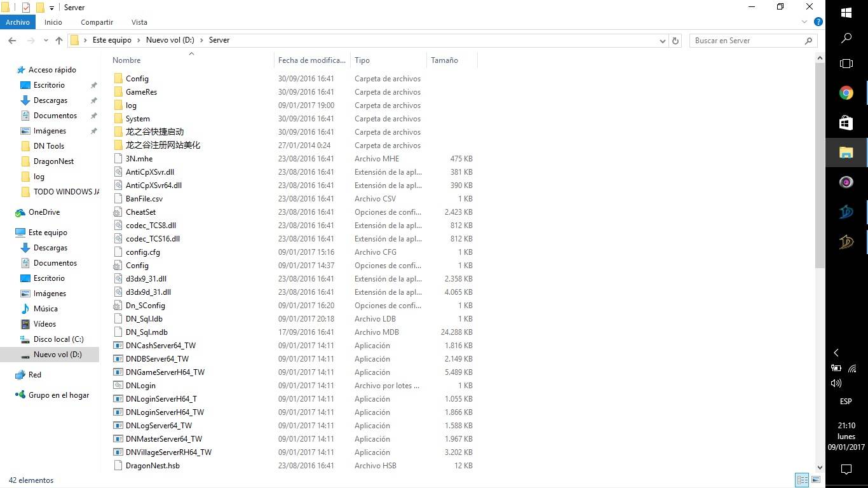868x488 pixels.
Task: Sort by Fecha de modificación column header
Action: (x=311, y=60)
